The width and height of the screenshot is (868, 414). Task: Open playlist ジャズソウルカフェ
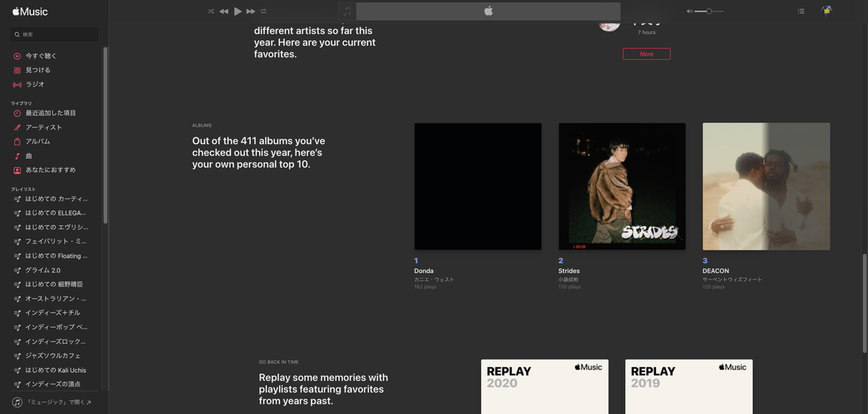click(x=54, y=355)
